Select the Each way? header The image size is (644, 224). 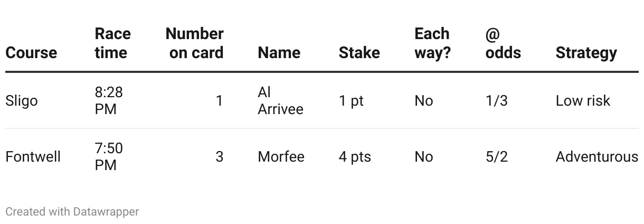pyautogui.click(x=432, y=43)
